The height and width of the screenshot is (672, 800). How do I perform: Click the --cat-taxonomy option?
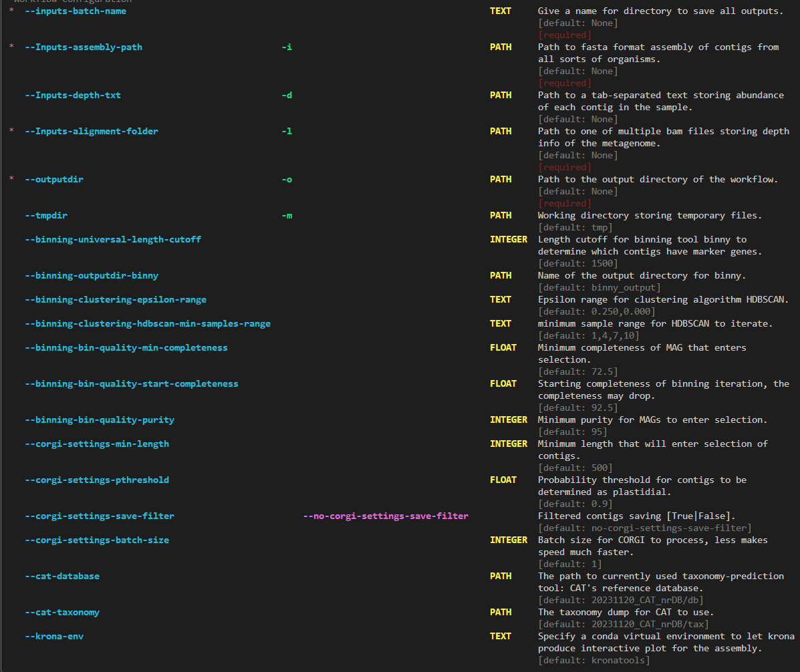pyautogui.click(x=62, y=613)
